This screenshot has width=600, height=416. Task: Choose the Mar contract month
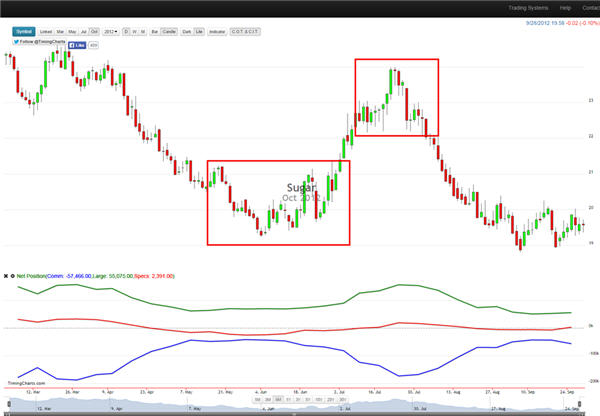(x=60, y=32)
